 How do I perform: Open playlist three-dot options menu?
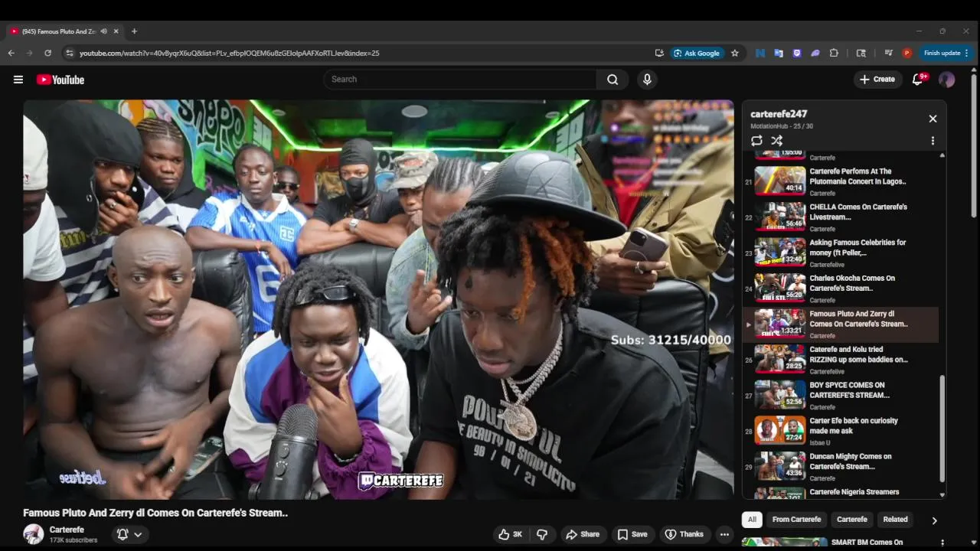coord(933,141)
